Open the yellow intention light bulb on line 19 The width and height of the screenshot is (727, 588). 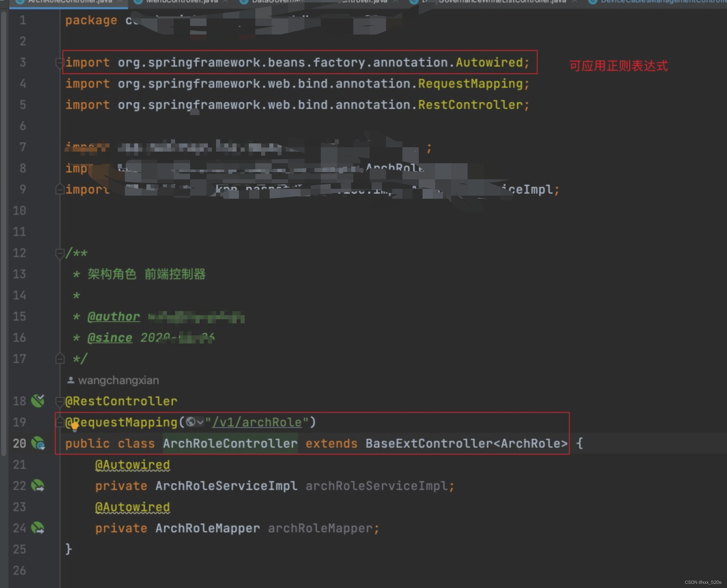point(75,426)
